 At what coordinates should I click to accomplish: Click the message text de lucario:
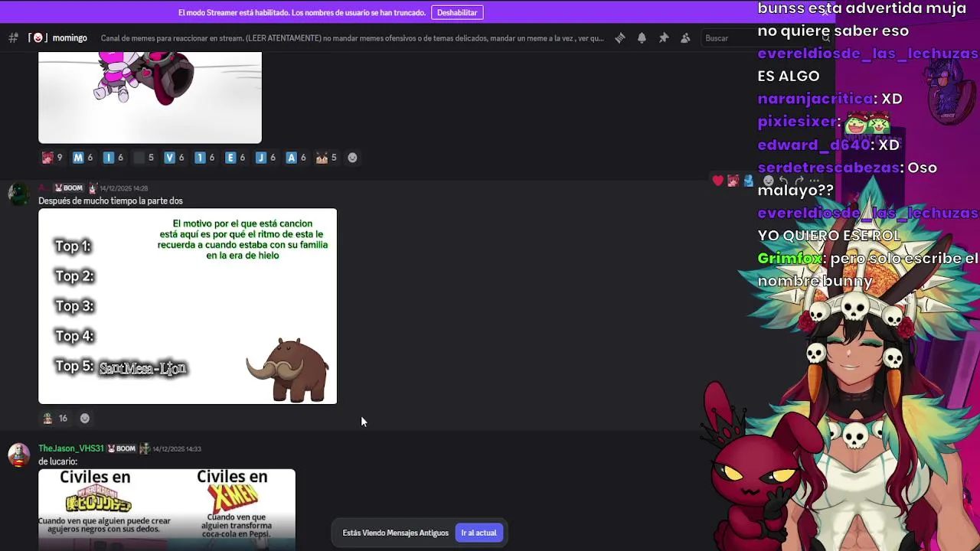point(57,461)
